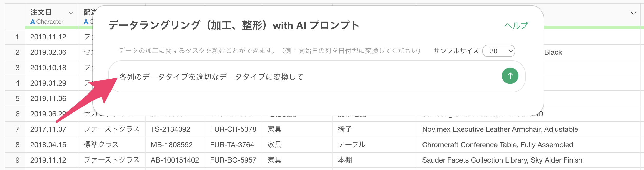Click the Character type icon under 注文日
Viewport: 644px width, 170px height.
pos(33,22)
